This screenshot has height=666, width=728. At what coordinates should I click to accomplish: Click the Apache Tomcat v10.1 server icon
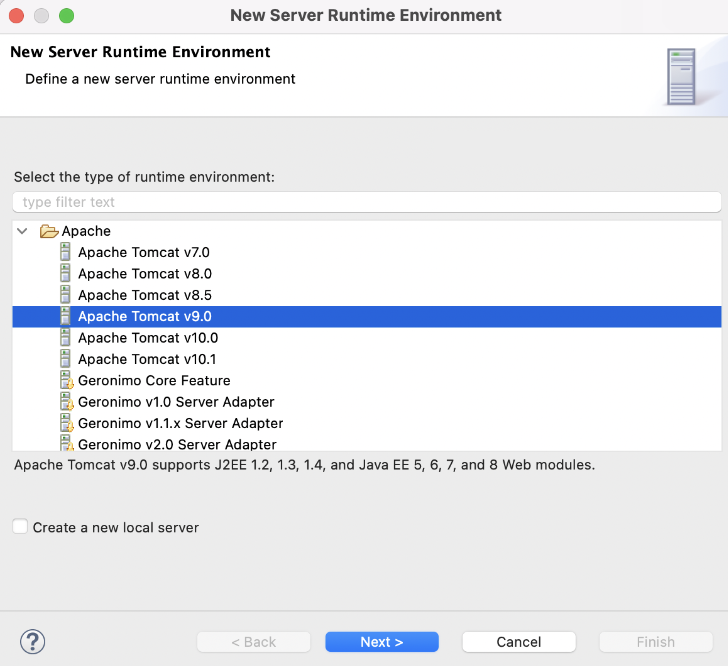click(x=65, y=359)
